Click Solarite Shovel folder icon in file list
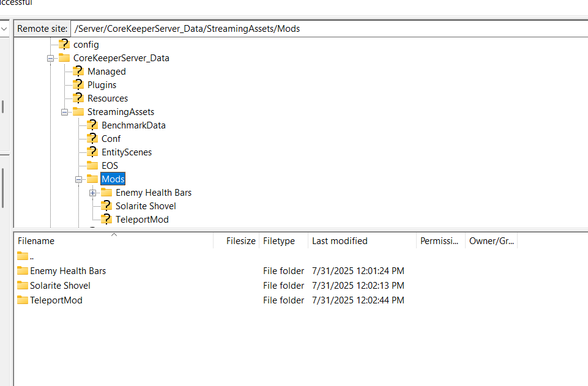This screenshot has height=386, width=588. (x=23, y=285)
